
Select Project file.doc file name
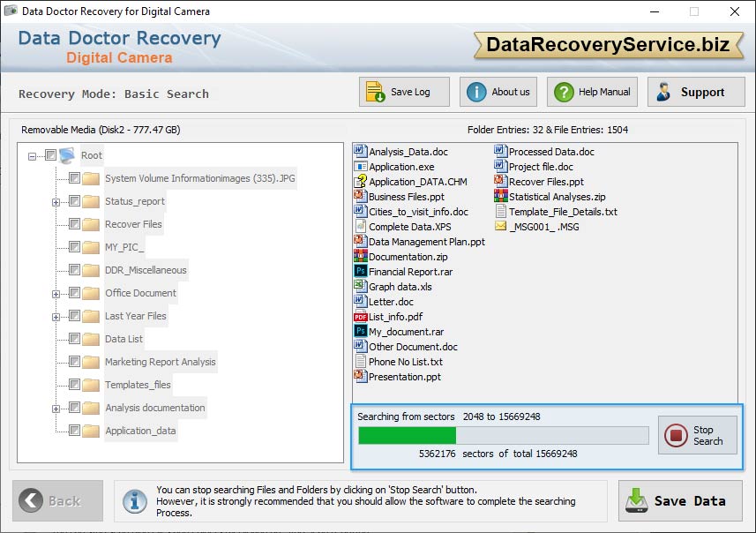[541, 167]
